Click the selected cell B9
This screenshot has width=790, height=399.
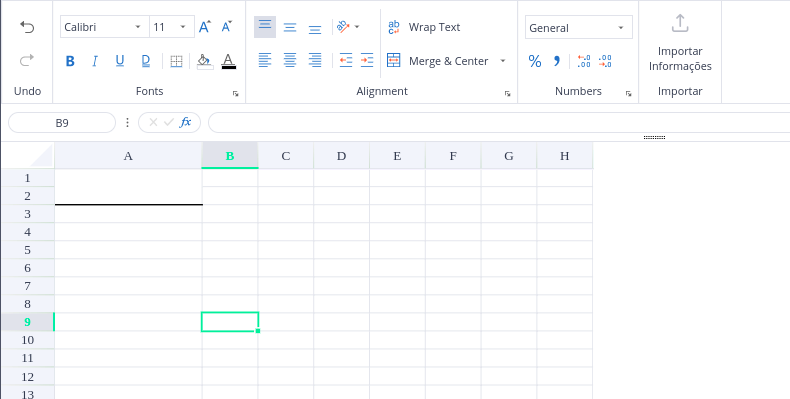[x=230, y=322]
